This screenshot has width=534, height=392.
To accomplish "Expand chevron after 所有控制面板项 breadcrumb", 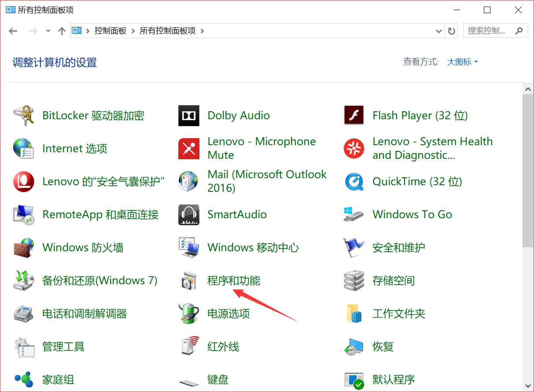I will 203,31.
